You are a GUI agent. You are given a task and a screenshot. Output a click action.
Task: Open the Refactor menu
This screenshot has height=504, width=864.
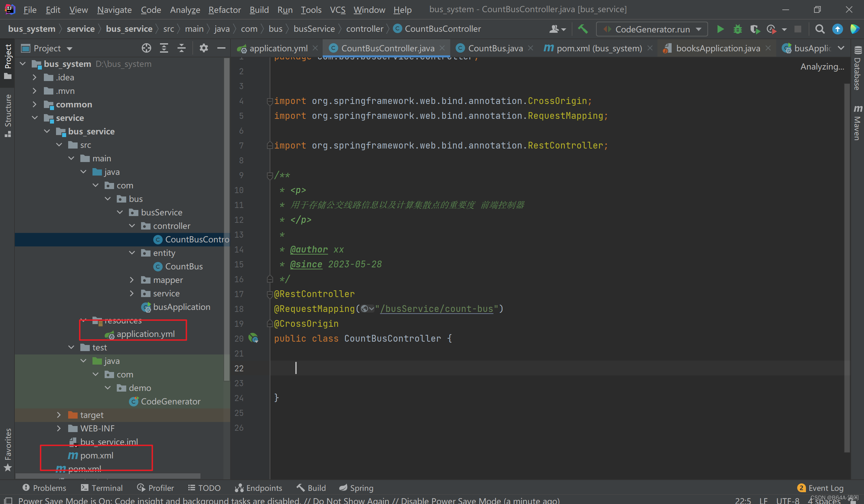(224, 9)
